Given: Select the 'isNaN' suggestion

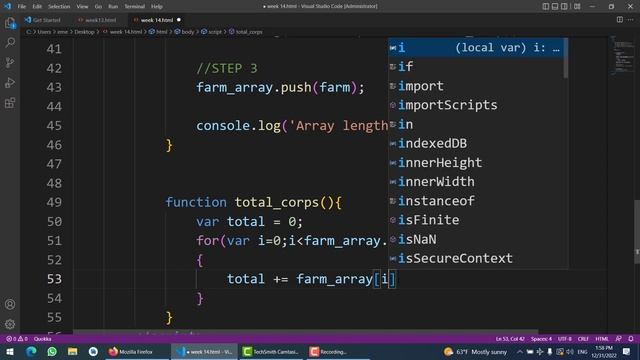Looking at the screenshot, I should pyautogui.click(x=476, y=239).
